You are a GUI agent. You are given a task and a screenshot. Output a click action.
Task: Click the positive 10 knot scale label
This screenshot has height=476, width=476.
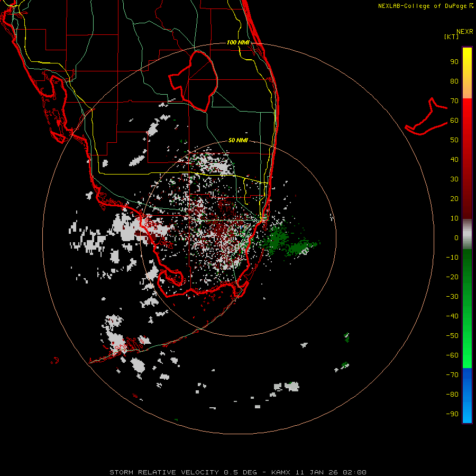(454, 218)
